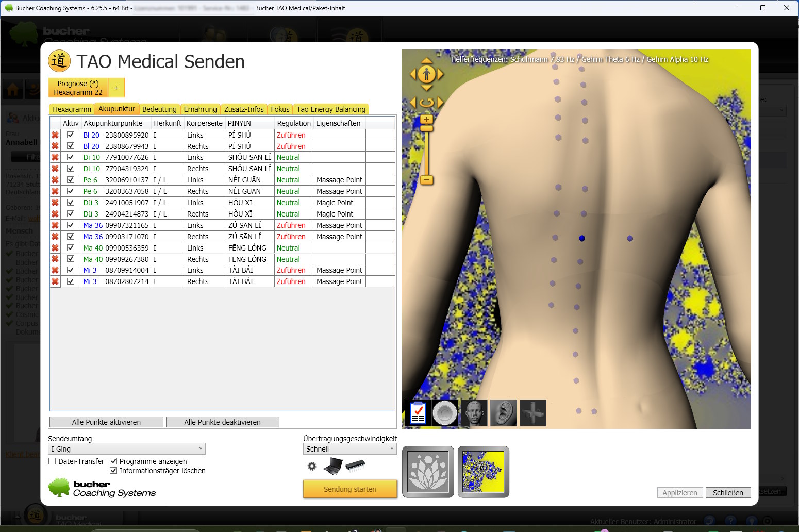This screenshot has width=799, height=532.
Task: Switch to the head model view
Action: pos(474,413)
